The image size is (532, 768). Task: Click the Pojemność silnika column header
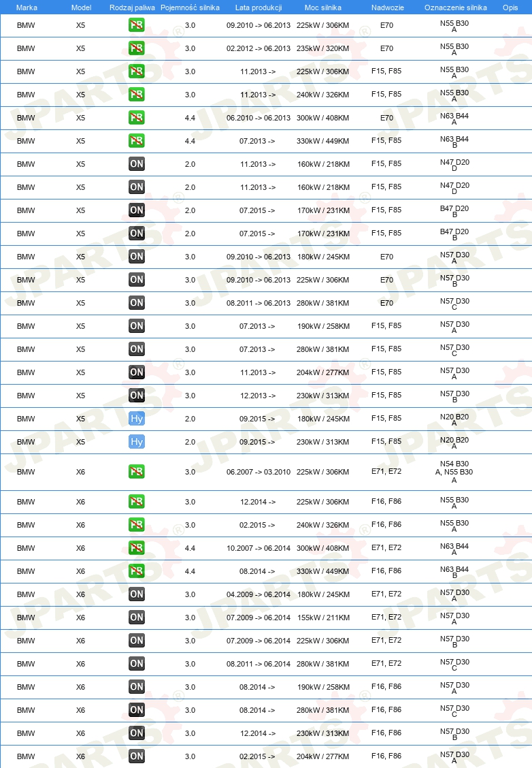pyautogui.click(x=190, y=7)
